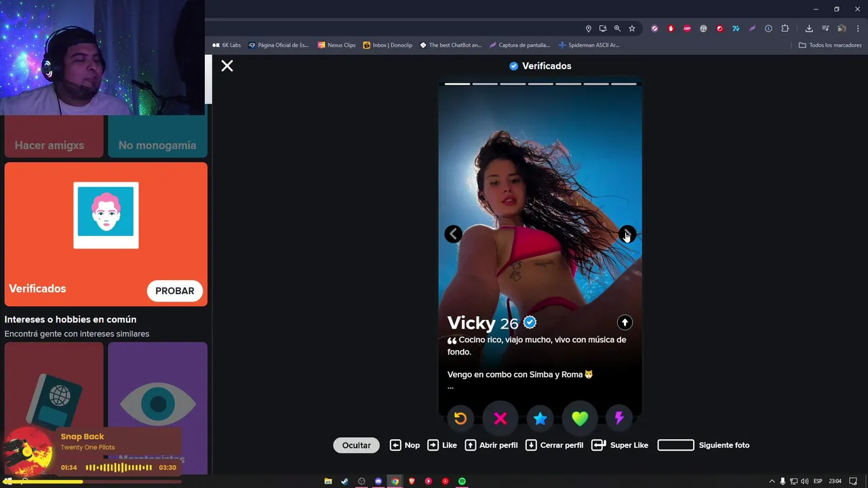Open the 7TV extension icon
The height and width of the screenshot is (488, 868).
tap(736, 28)
